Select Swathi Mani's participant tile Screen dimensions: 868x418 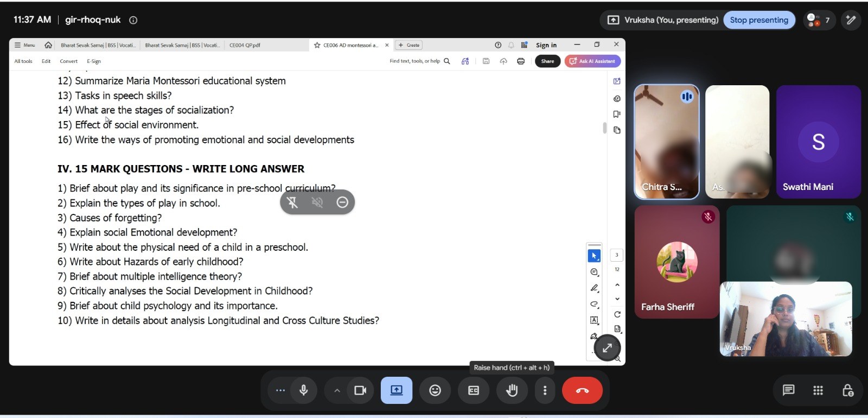[818, 142]
